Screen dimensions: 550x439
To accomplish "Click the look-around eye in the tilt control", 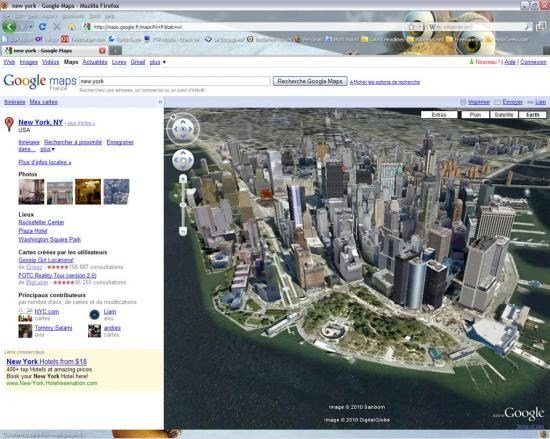I will [x=183, y=129].
